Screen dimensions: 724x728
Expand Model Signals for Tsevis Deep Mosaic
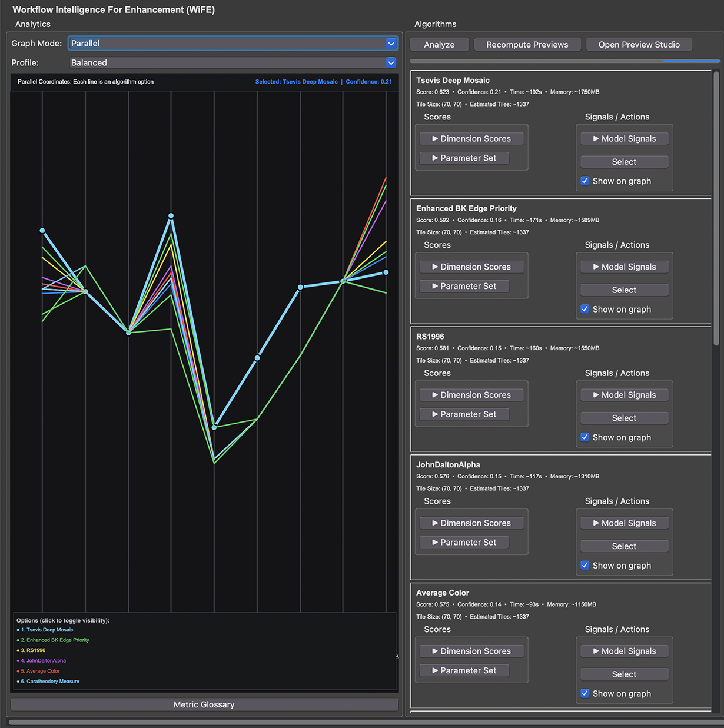point(625,139)
